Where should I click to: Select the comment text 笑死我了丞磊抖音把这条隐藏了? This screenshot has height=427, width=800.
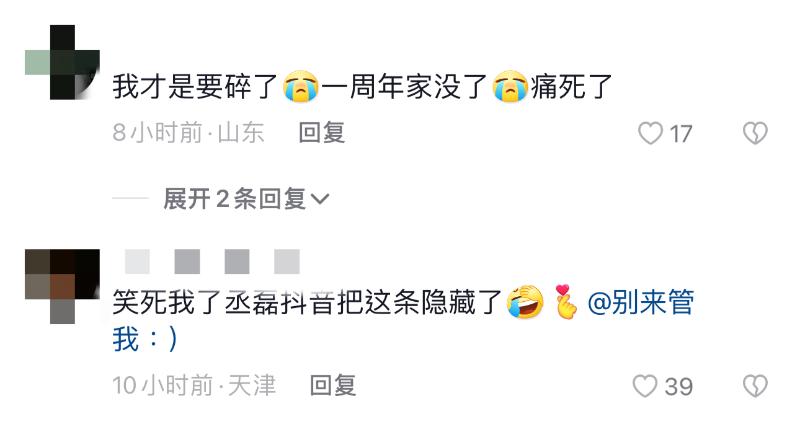pyautogui.click(x=308, y=302)
